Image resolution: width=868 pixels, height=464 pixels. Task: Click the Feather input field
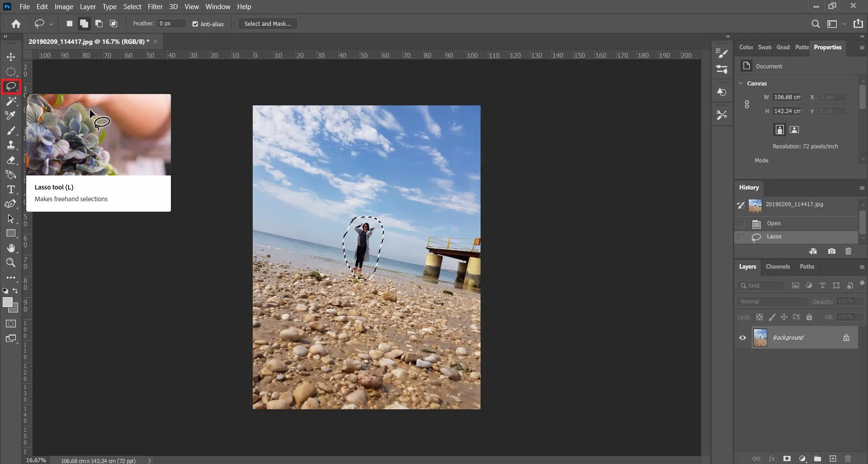coord(171,24)
